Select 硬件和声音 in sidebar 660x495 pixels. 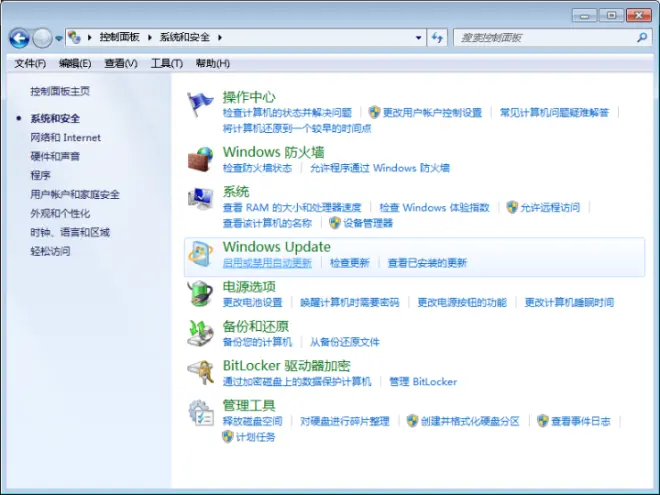tap(55, 157)
